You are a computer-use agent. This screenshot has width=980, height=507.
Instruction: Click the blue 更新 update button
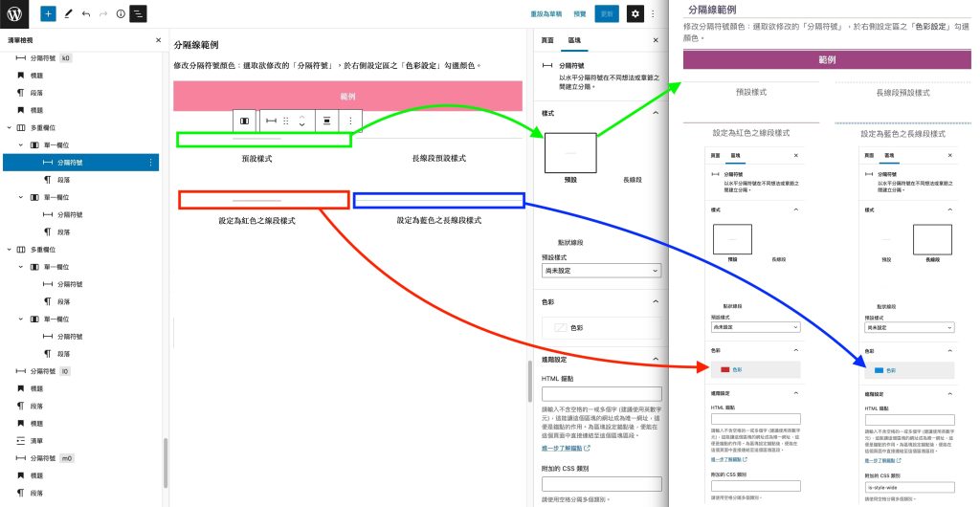(x=606, y=13)
